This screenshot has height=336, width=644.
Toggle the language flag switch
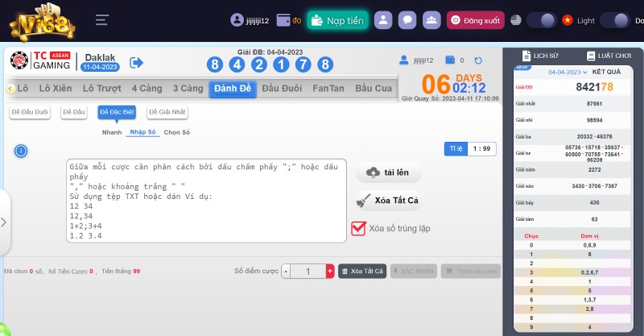[x=541, y=20]
